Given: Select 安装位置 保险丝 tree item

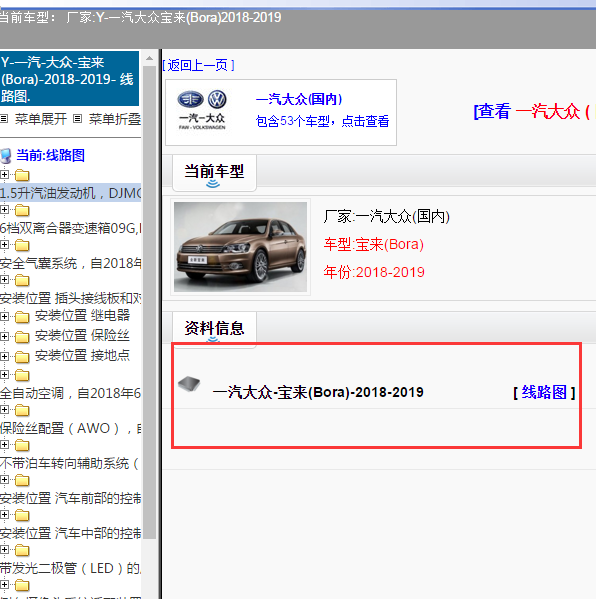Looking at the screenshot, I should click(82, 335).
